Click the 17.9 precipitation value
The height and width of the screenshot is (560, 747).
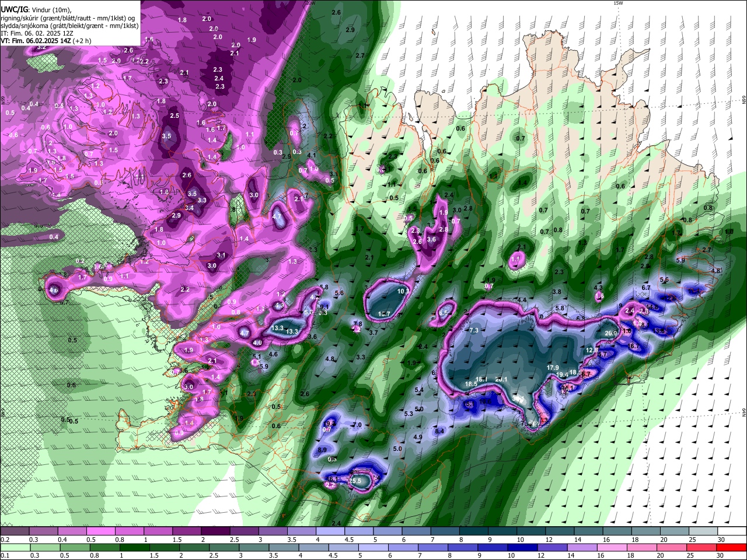click(553, 367)
